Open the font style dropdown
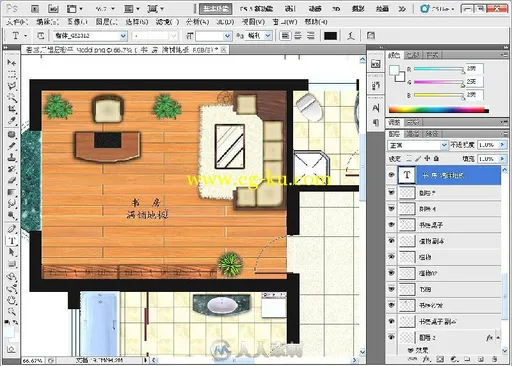 pyautogui.click(x=173, y=36)
